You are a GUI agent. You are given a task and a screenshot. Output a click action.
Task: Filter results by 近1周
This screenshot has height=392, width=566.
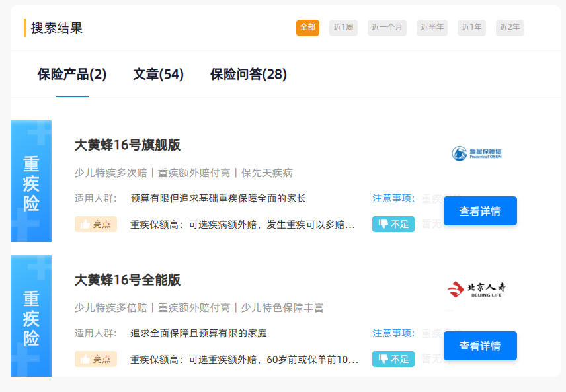point(343,28)
